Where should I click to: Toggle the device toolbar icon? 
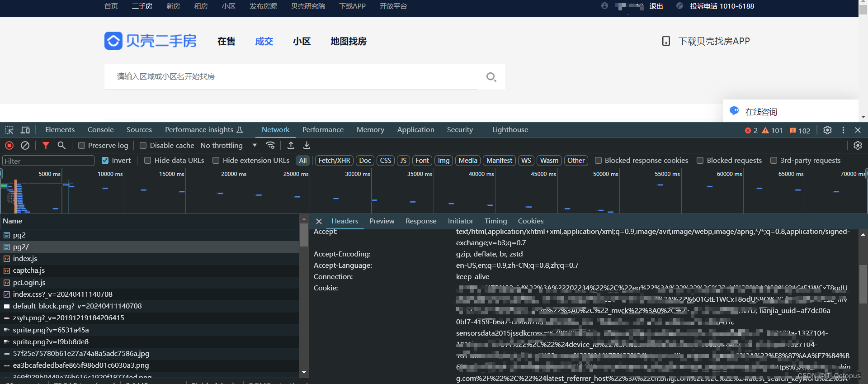point(25,130)
